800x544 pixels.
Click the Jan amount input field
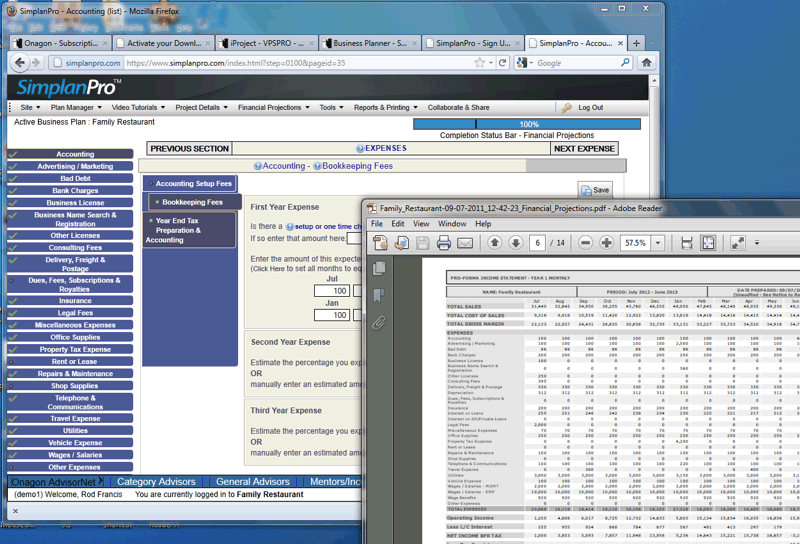point(332,315)
